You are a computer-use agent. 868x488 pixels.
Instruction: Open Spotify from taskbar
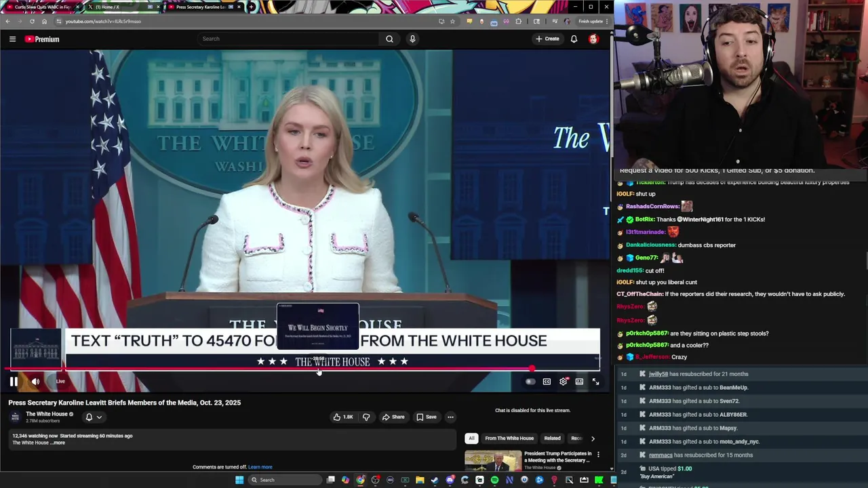pos(494,480)
